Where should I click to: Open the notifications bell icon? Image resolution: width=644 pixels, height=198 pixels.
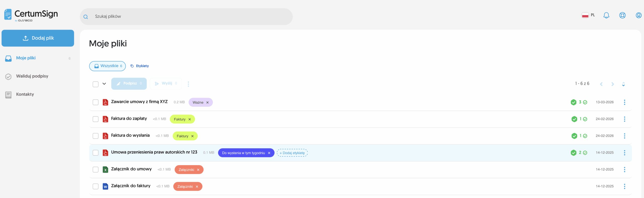(606, 15)
